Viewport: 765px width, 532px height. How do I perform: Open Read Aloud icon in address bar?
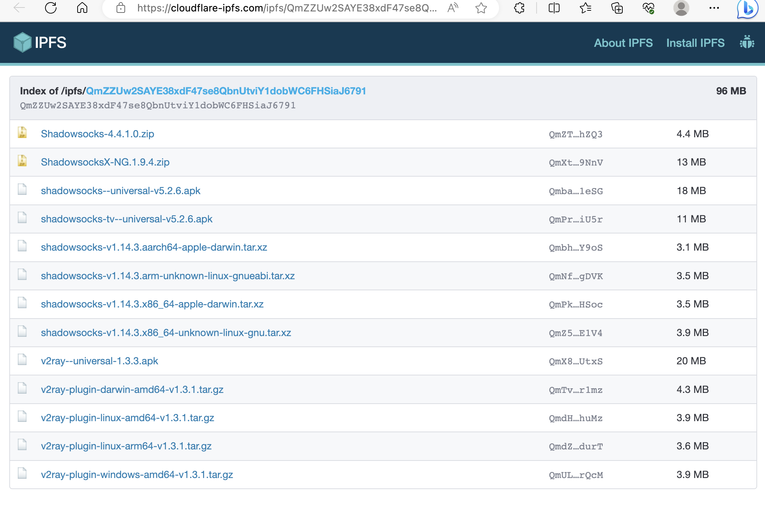tap(453, 8)
